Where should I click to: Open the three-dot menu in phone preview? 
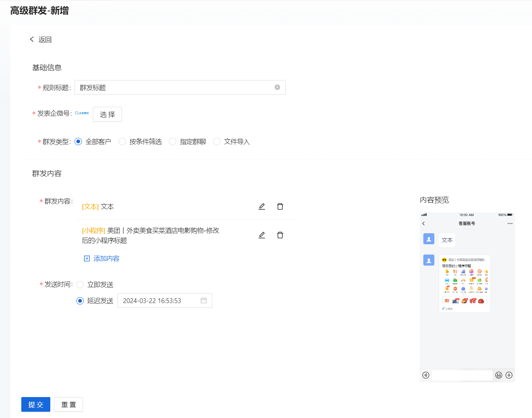[510, 223]
